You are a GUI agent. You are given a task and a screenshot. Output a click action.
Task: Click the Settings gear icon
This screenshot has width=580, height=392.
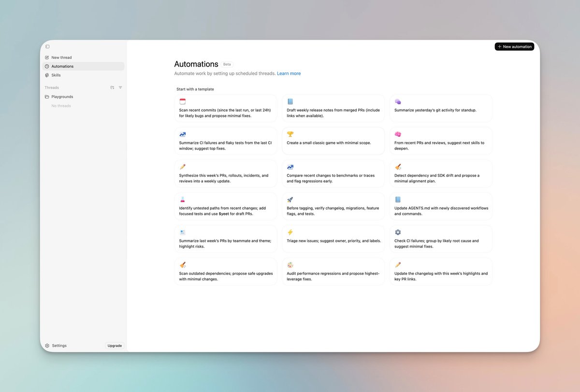[x=47, y=345]
